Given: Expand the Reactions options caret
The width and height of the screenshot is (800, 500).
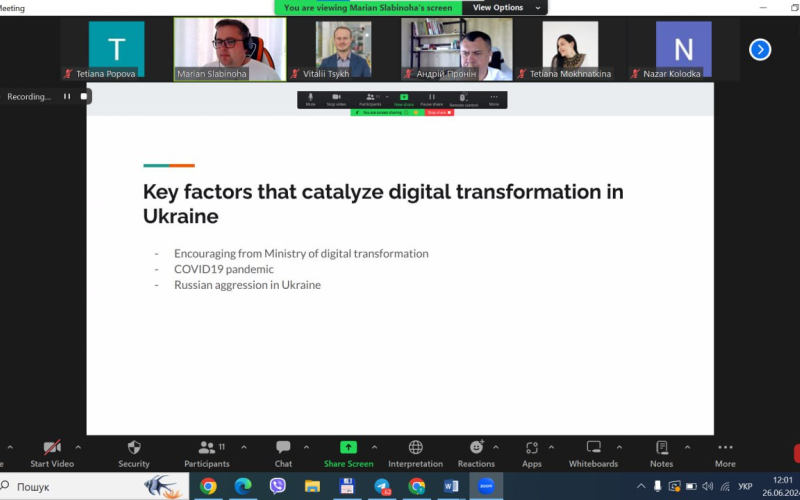Looking at the screenshot, I should click(495, 447).
